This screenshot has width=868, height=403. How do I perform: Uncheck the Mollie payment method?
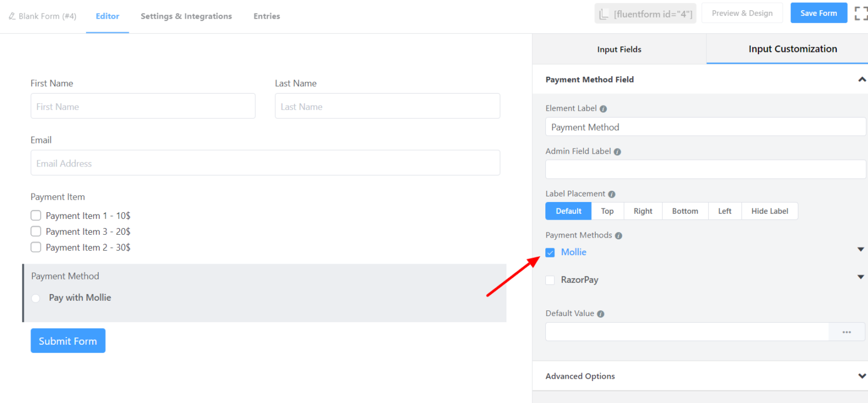click(x=550, y=252)
